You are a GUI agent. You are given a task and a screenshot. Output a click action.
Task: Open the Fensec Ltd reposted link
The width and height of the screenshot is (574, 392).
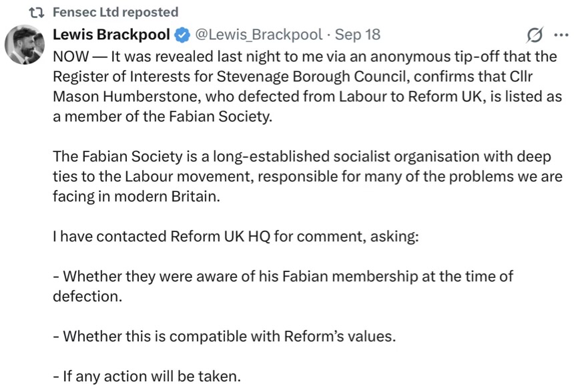115,12
